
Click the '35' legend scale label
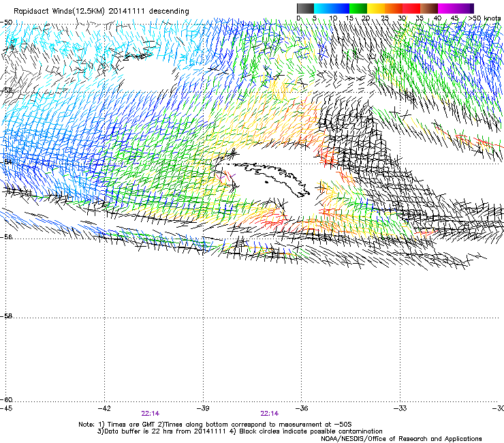point(420,18)
